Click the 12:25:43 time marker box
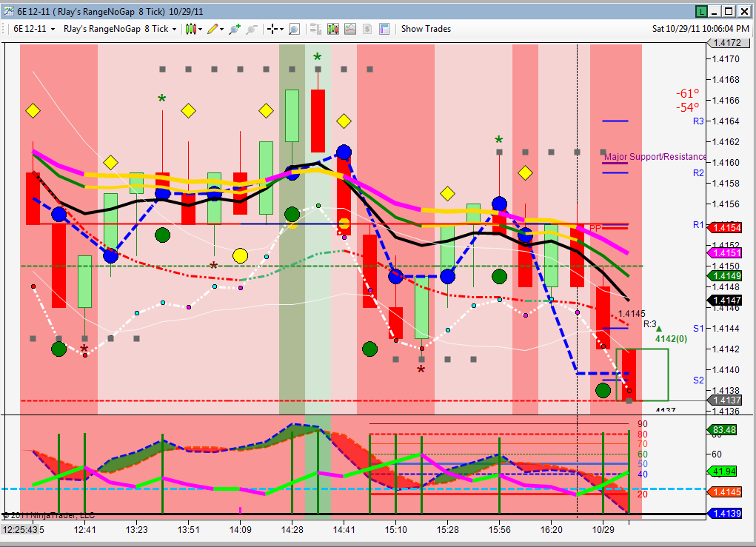756x547 pixels. coord(20,530)
